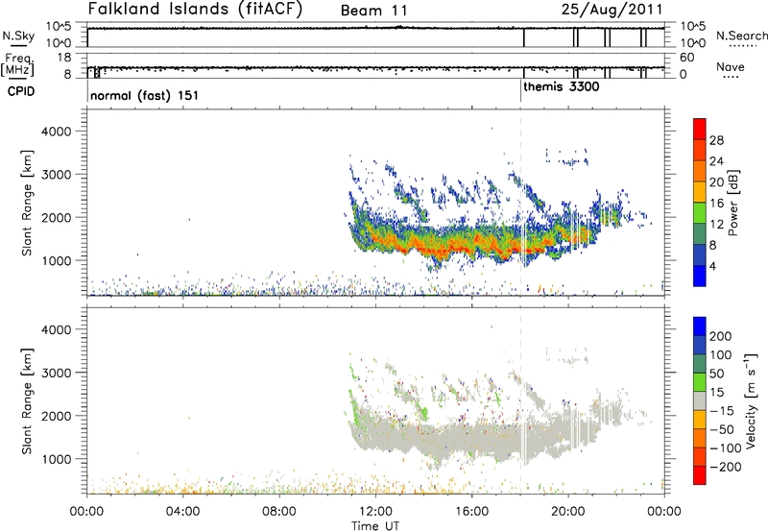Image resolution: width=768 pixels, height=532 pixels.
Task: Click the red swatch at Velocity colorbar bottom
Action: coord(700,475)
